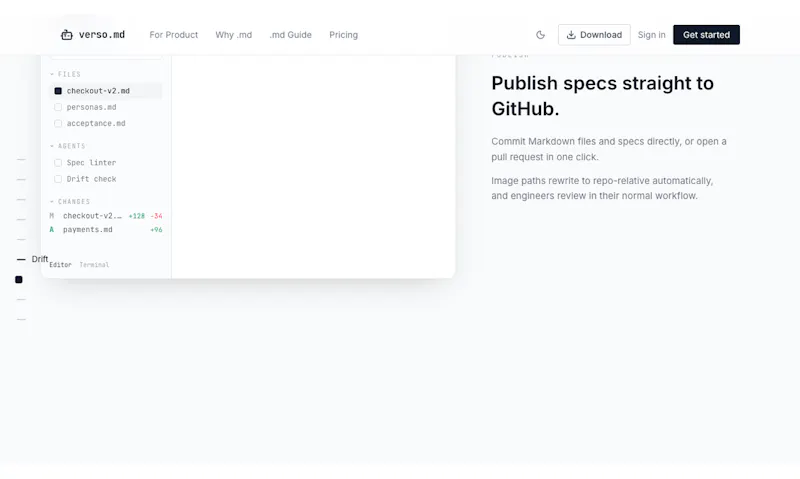Click the dark file icon beside checkout-v2.md
Viewport: 800px width, 479px height.
[x=58, y=91]
